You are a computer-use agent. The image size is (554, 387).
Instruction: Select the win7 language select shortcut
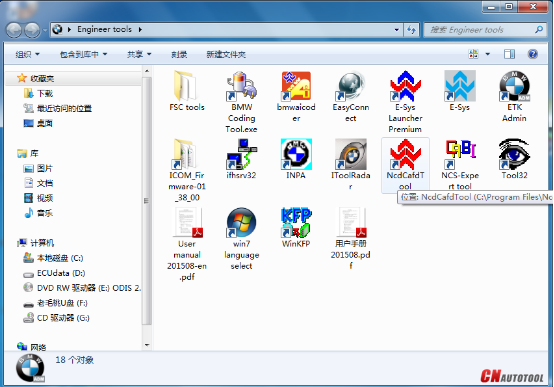tap(242, 239)
